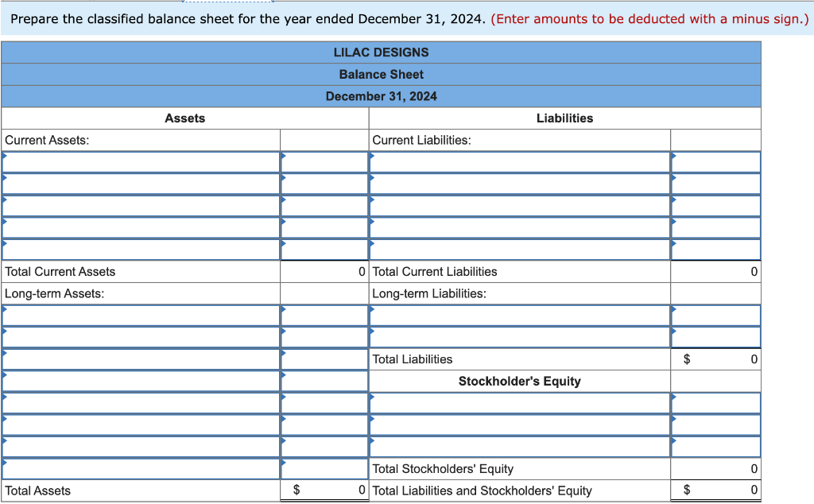Click the 'Assets' column heading

(x=184, y=118)
